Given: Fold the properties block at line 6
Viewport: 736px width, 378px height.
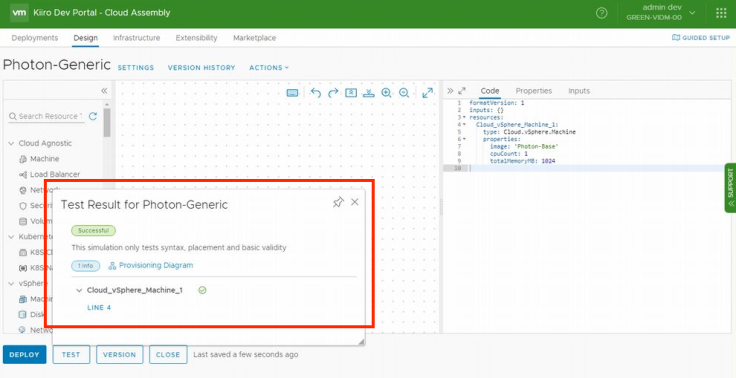Looking at the screenshot, I should [465, 139].
